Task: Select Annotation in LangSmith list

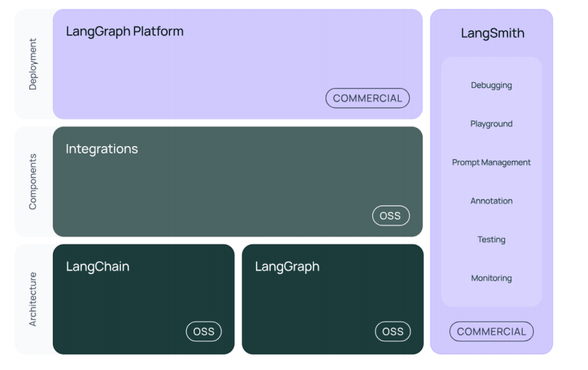Action: point(491,201)
